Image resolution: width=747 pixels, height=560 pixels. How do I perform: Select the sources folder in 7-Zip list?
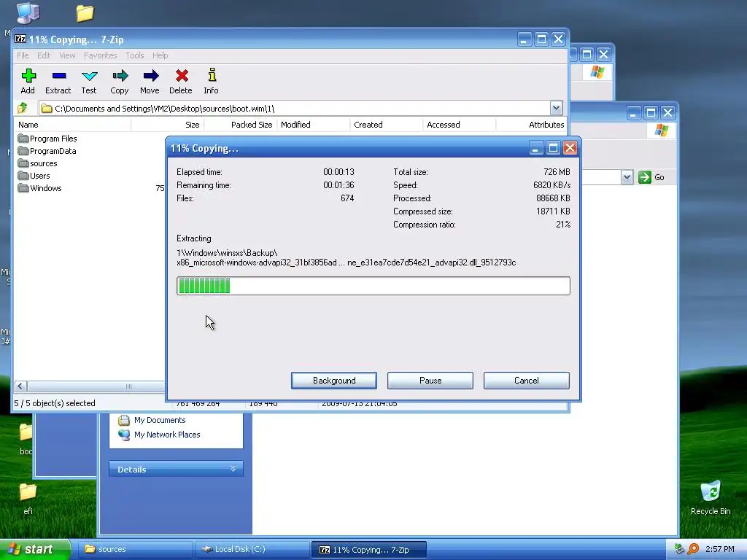coord(38,163)
